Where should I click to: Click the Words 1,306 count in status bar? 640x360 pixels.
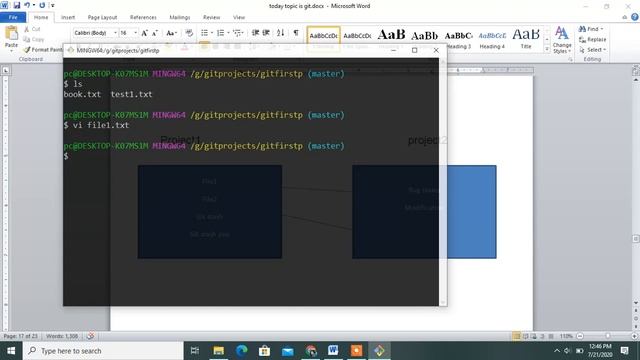(x=62, y=336)
